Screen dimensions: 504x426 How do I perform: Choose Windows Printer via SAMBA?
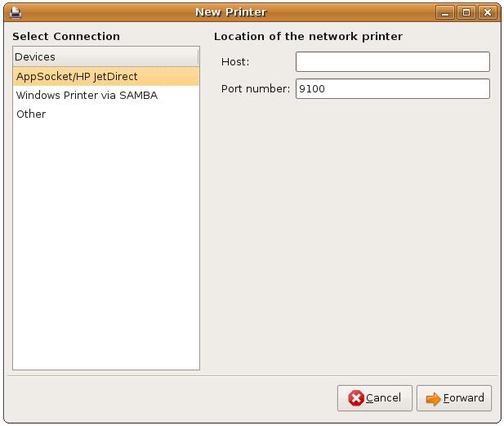coord(87,95)
